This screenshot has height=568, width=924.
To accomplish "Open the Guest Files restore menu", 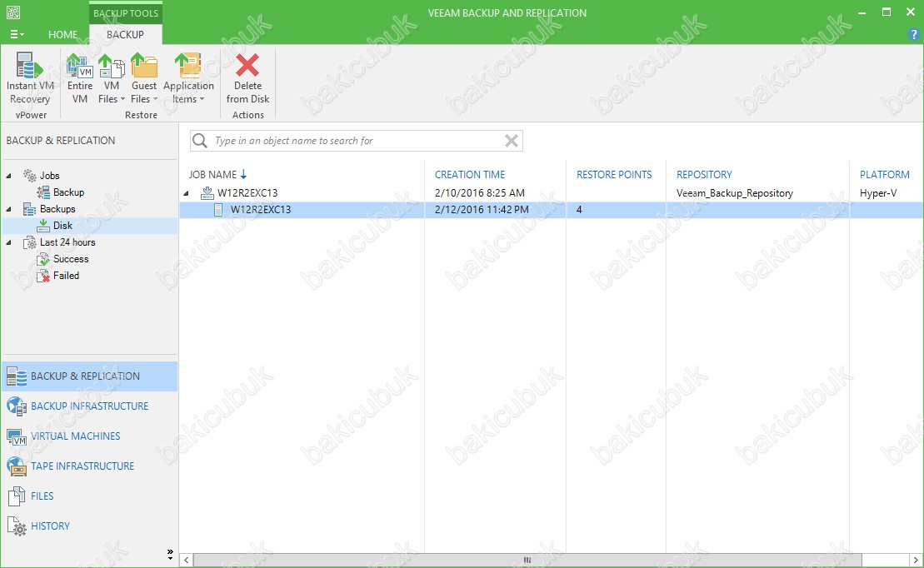I will coord(144,78).
